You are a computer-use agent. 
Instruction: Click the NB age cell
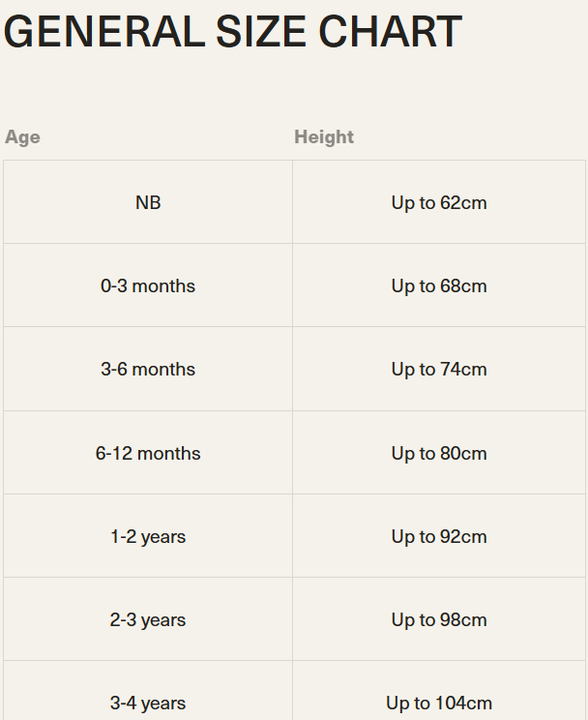[x=148, y=203]
